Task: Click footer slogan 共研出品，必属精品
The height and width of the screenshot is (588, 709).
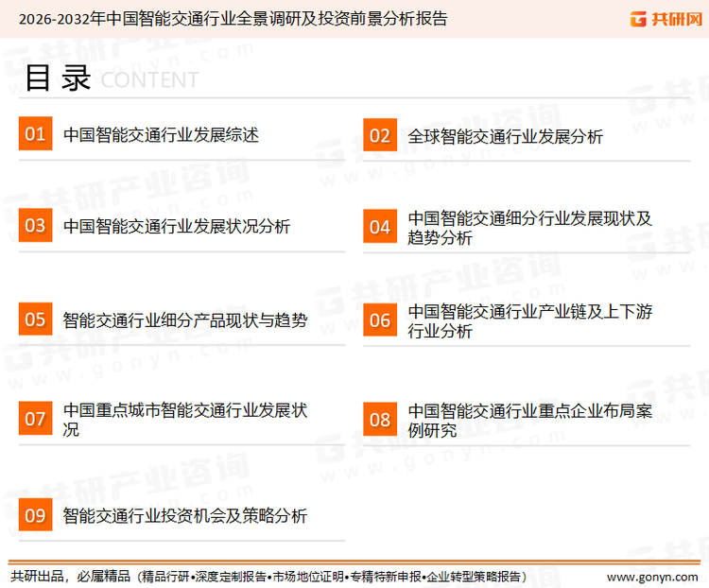Action: click(x=71, y=576)
